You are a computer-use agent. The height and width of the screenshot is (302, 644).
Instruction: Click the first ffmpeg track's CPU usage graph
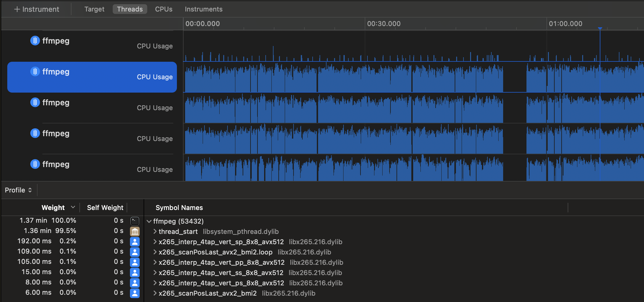tap(413, 46)
